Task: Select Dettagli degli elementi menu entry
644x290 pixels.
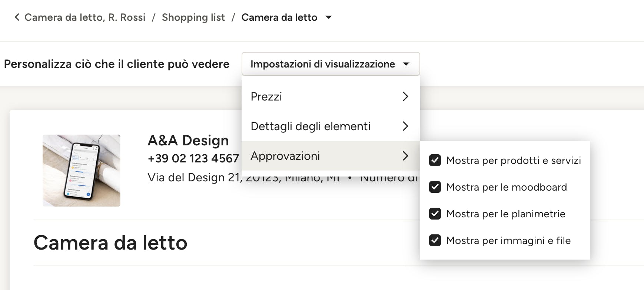Action: (x=331, y=126)
